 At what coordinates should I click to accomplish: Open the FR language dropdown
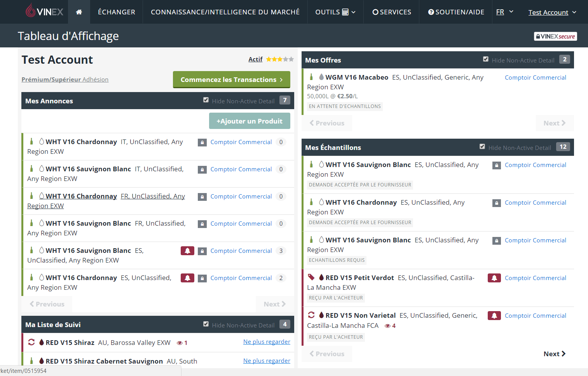click(505, 12)
